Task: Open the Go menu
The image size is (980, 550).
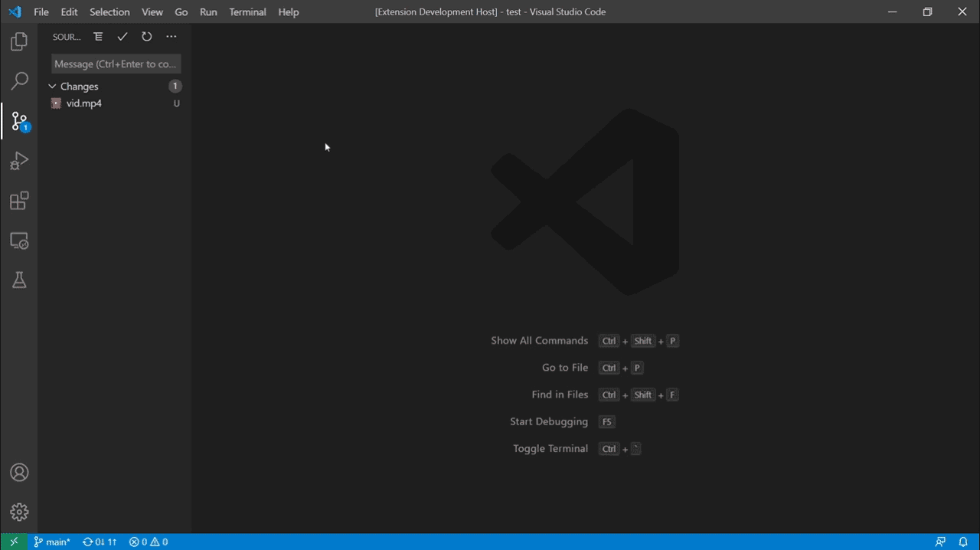Action: (181, 12)
